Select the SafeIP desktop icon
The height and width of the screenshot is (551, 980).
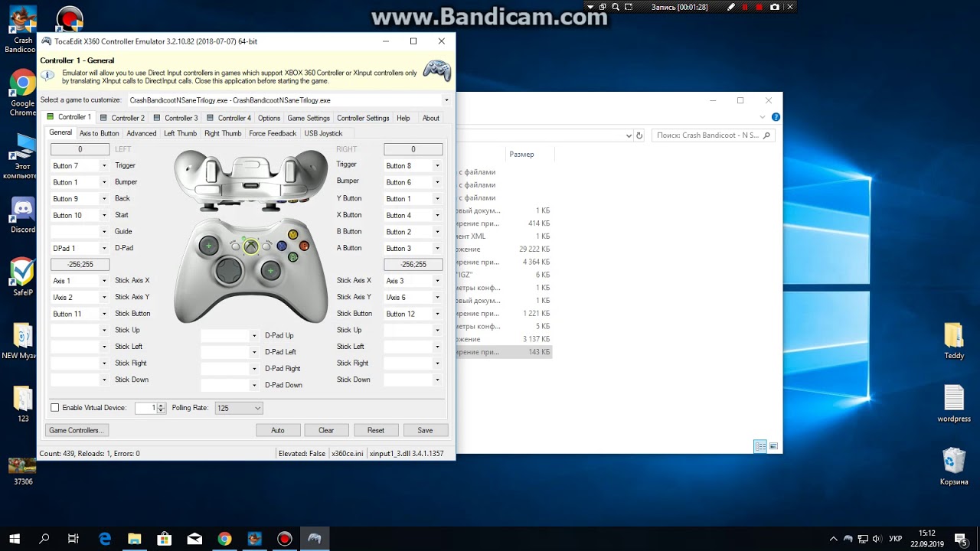(x=23, y=277)
